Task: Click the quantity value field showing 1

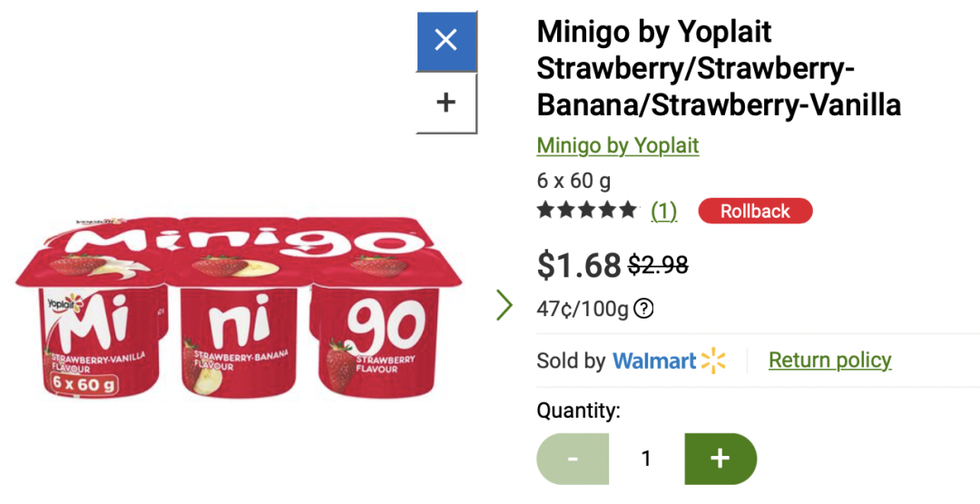Action: click(646, 459)
